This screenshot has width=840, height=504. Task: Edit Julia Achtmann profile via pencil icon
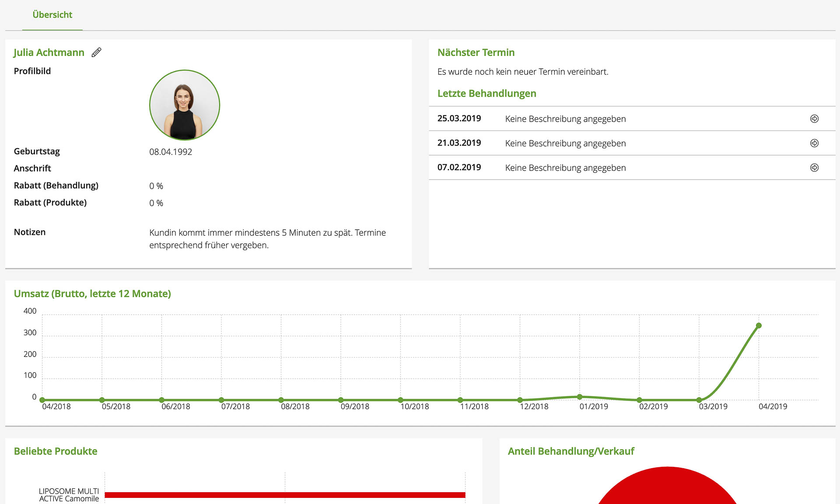tap(96, 52)
